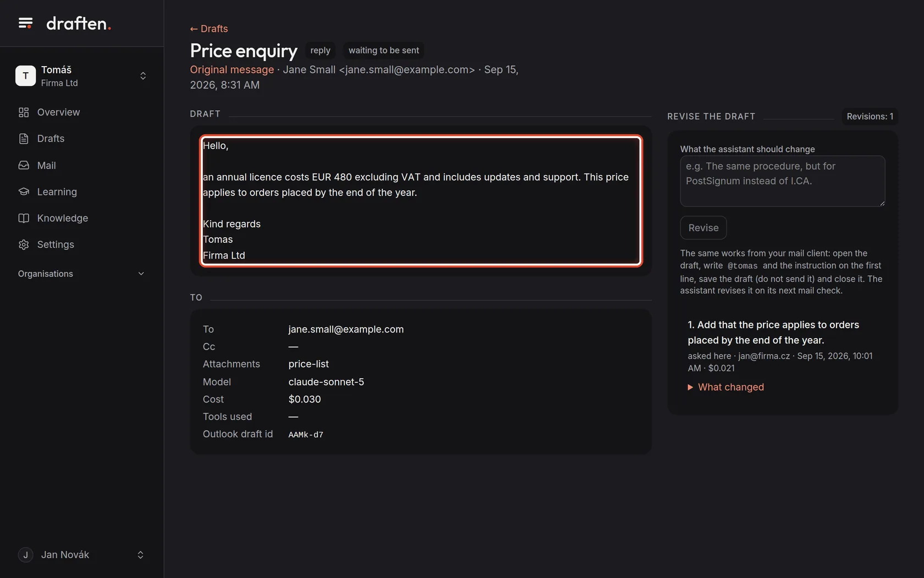Click the Drafts document icon in sidebar

(24, 139)
